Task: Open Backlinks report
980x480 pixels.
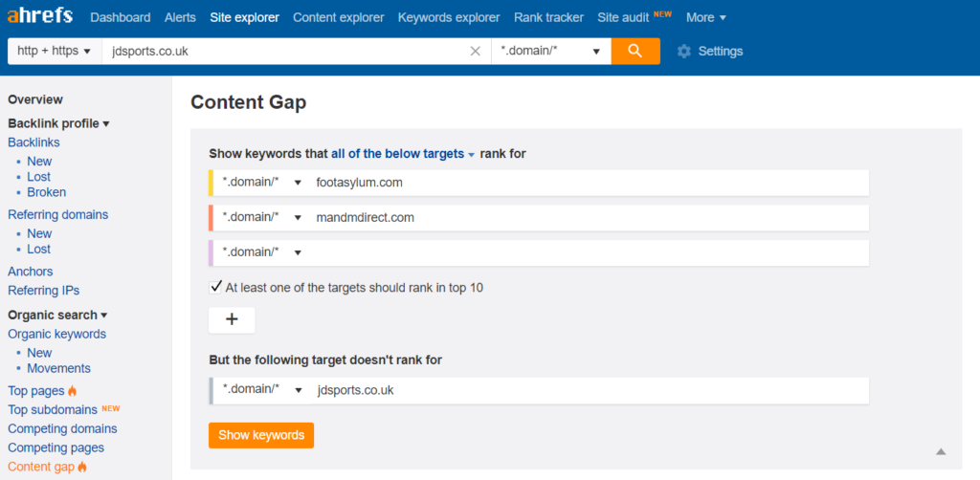Action: click(33, 142)
